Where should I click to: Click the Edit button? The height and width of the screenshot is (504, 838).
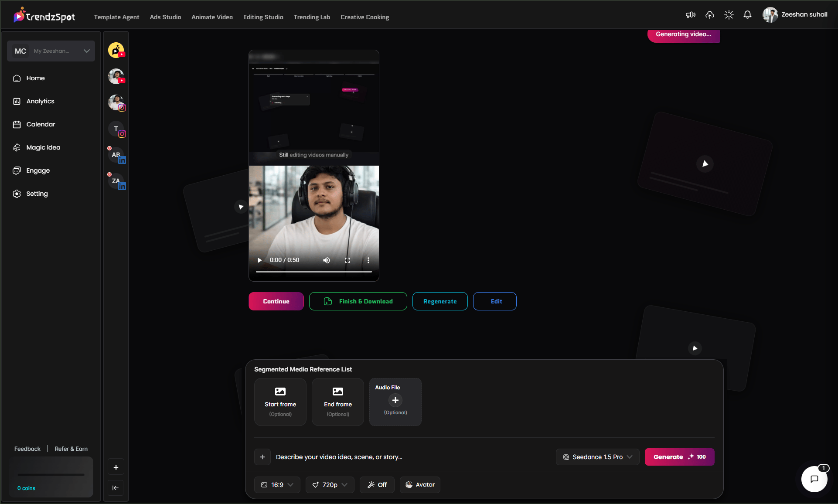coord(495,301)
